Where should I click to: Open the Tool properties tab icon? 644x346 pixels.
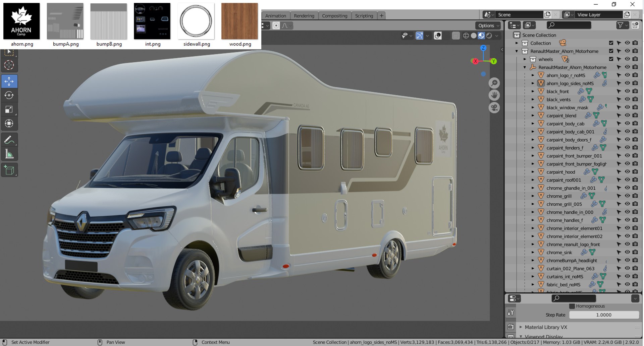coord(511,313)
